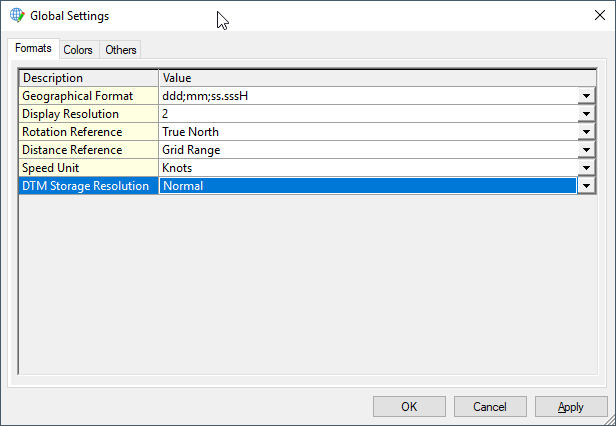The image size is (616, 426).
Task: Click the Display Resolution value field
Action: coord(367,114)
